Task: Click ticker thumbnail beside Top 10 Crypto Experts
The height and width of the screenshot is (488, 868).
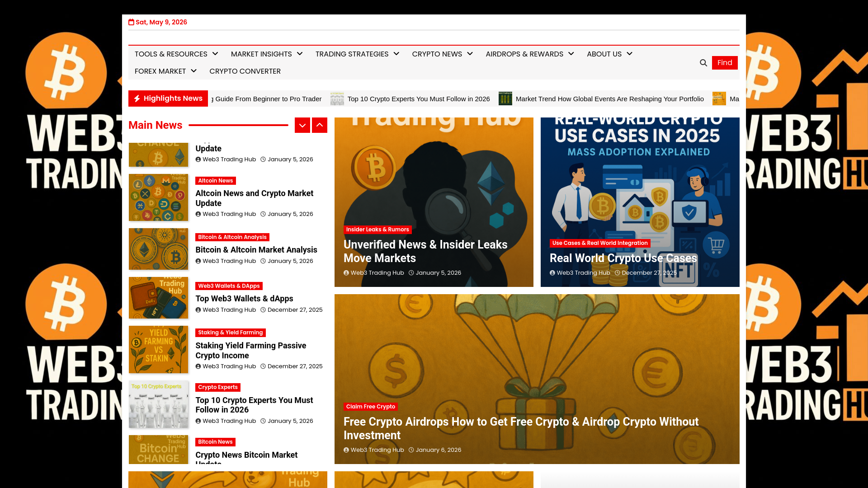Action: pyautogui.click(x=337, y=99)
